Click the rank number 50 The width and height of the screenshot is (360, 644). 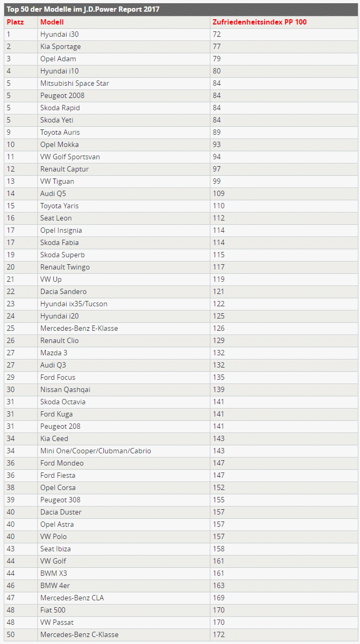point(11,634)
